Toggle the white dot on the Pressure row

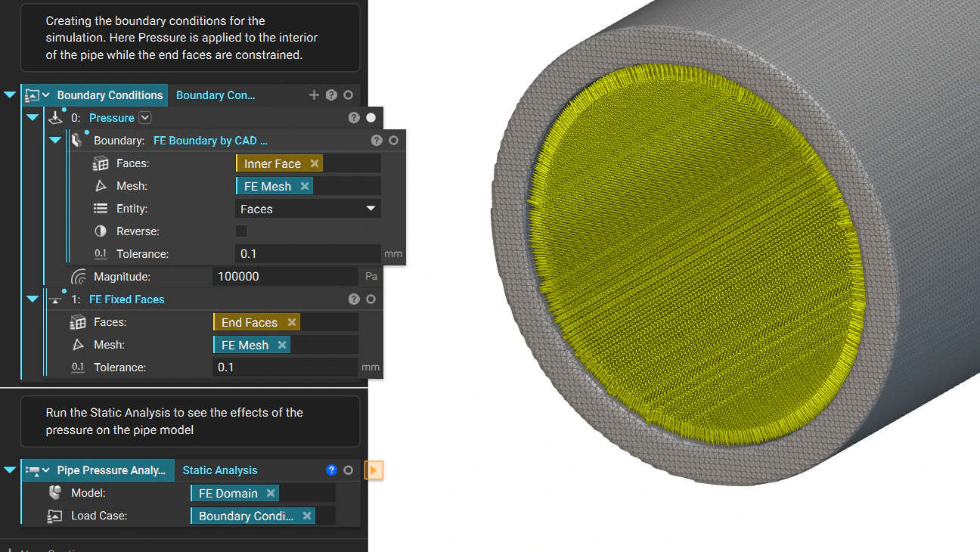(x=370, y=117)
